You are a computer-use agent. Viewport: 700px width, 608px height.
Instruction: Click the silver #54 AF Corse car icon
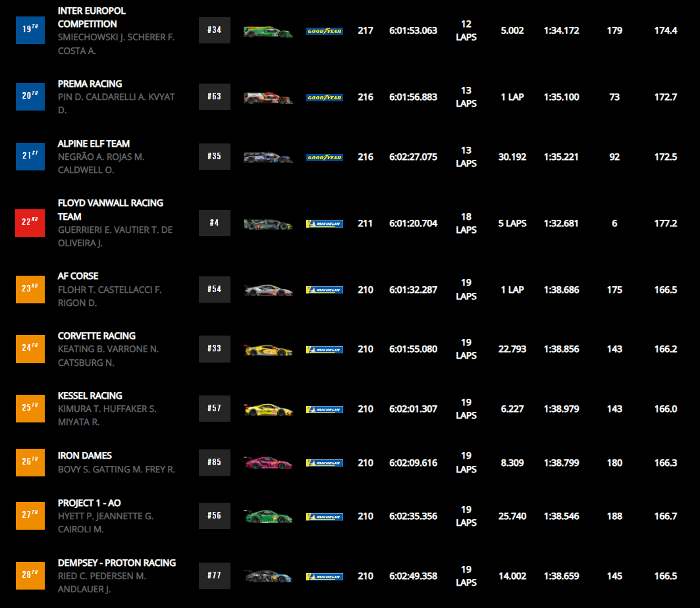point(268,290)
